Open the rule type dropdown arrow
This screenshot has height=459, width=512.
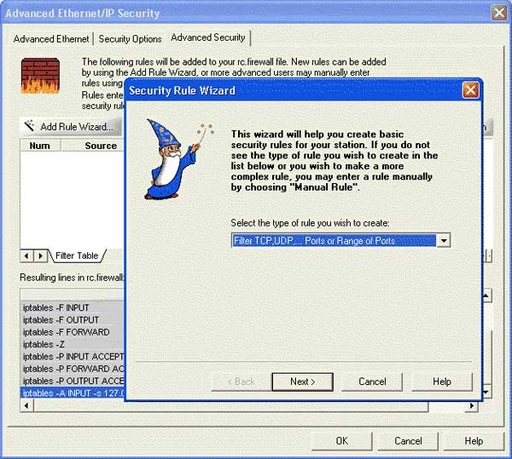444,240
